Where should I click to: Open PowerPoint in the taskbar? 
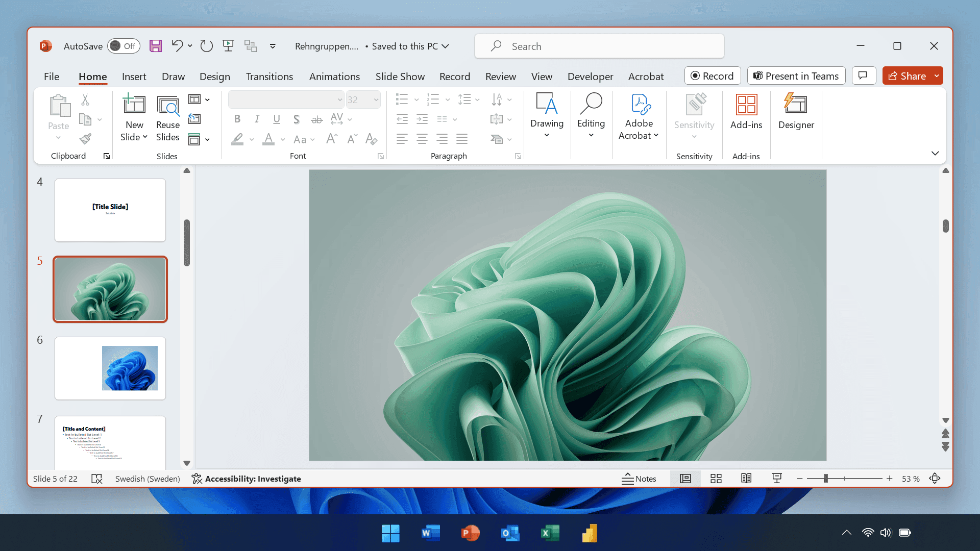(470, 533)
